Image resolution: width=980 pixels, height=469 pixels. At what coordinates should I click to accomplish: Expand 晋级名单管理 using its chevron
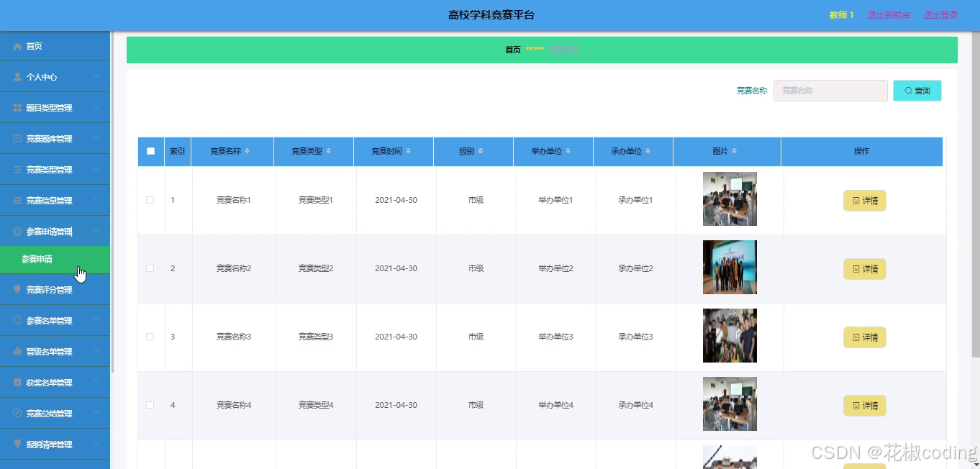[96, 352]
